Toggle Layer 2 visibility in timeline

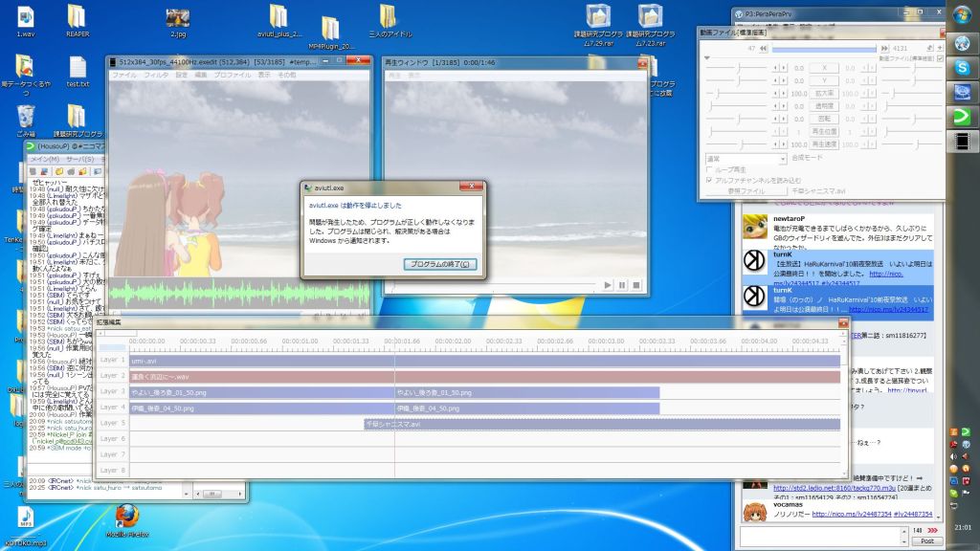113,375
